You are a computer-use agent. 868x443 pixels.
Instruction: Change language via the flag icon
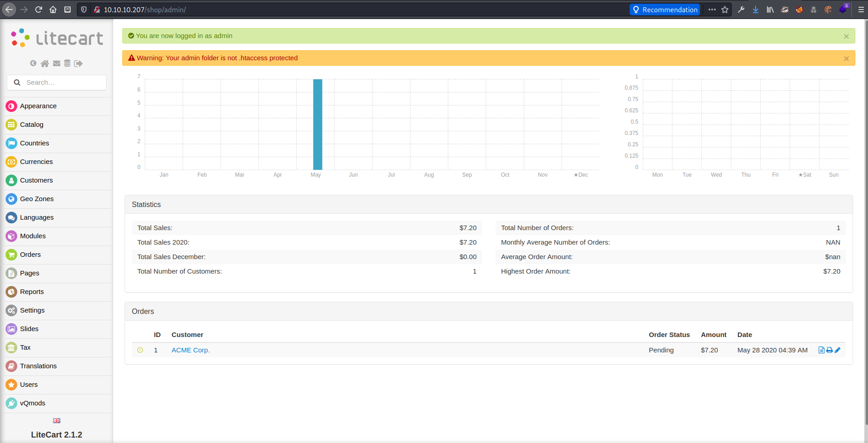click(57, 421)
